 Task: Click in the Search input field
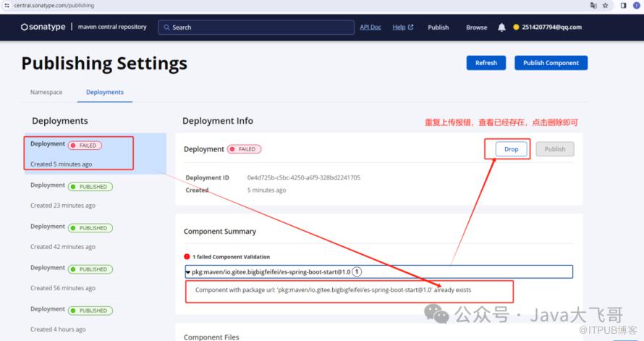tap(256, 27)
